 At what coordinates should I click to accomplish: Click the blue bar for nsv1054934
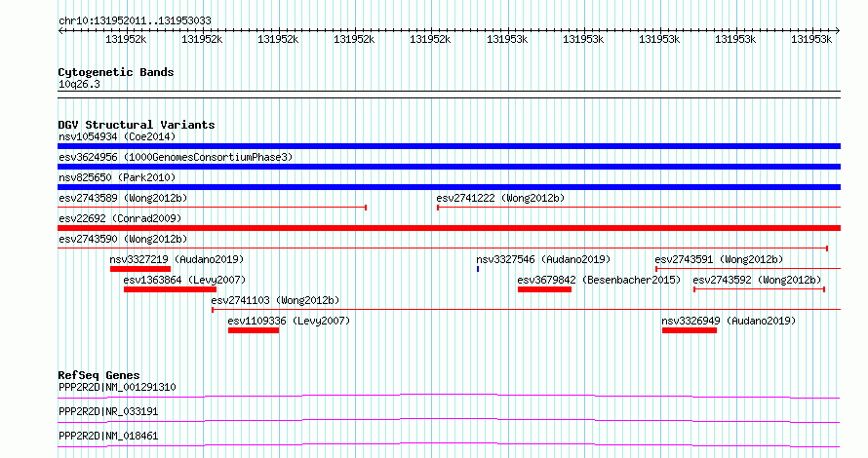(x=449, y=146)
